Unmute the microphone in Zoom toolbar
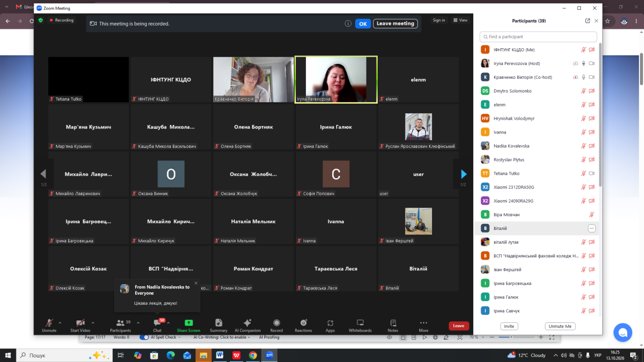 [49, 325]
